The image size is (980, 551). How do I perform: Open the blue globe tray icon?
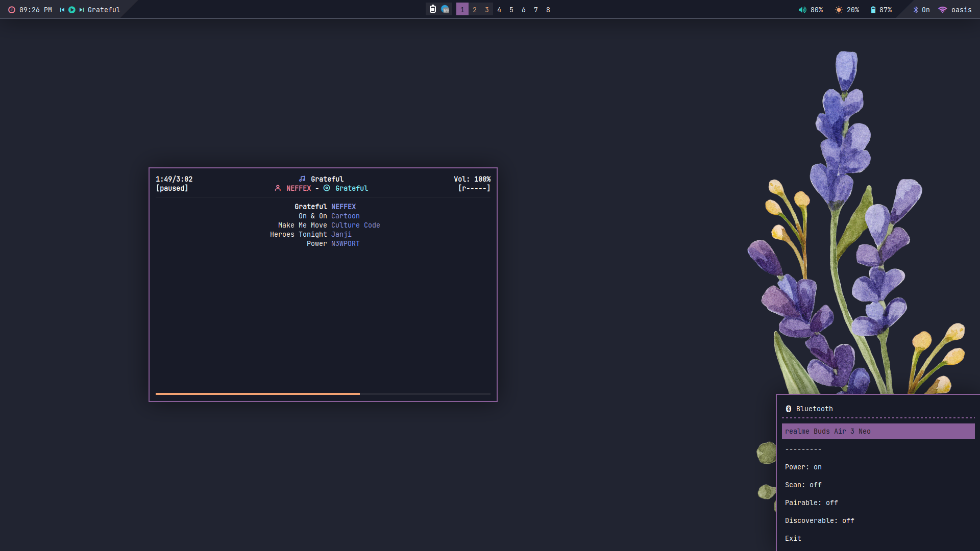(x=445, y=9)
